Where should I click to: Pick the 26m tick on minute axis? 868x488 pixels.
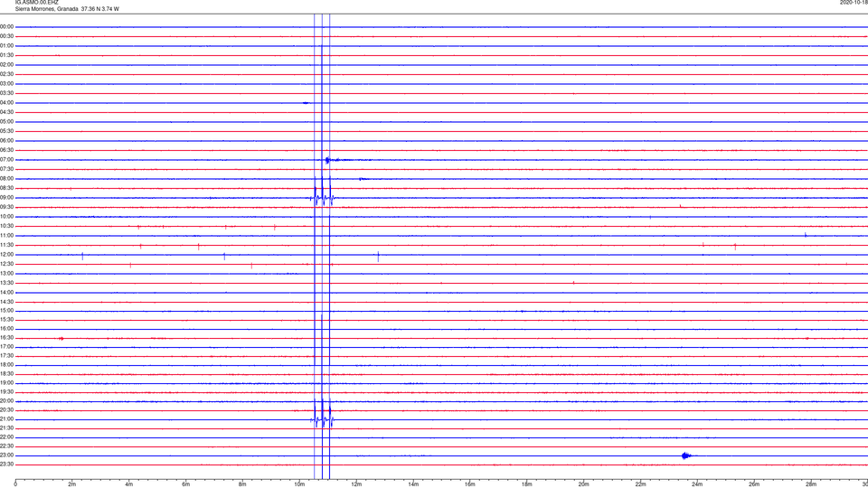(x=754, y=484)
